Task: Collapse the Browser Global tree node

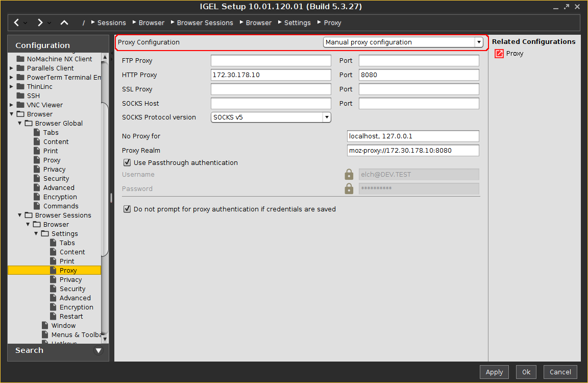Action: (20, 124)
